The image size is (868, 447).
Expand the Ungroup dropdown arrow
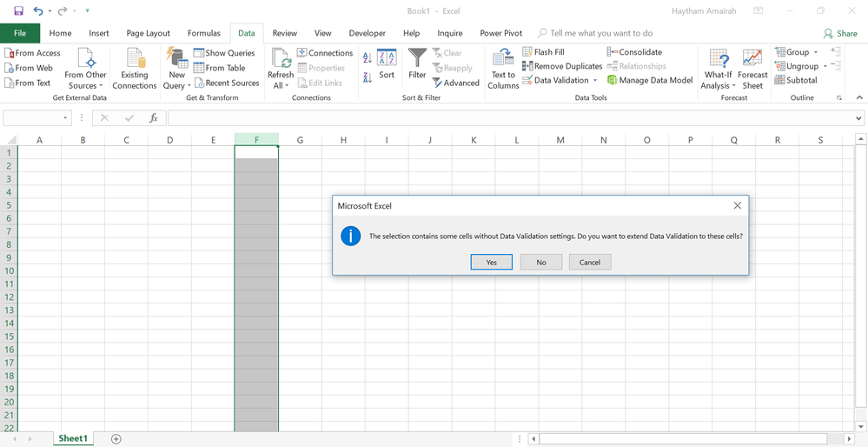tap(825, 66)
